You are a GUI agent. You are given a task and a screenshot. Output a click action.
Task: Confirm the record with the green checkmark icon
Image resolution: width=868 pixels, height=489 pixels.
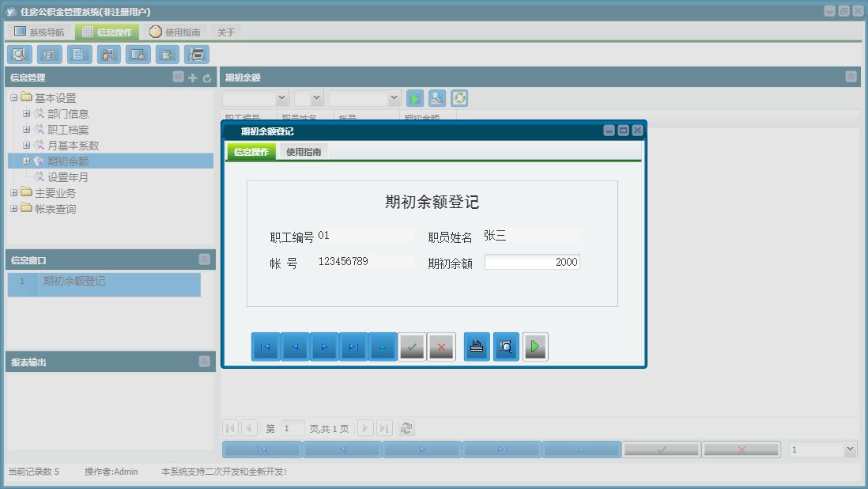(412, 347)
